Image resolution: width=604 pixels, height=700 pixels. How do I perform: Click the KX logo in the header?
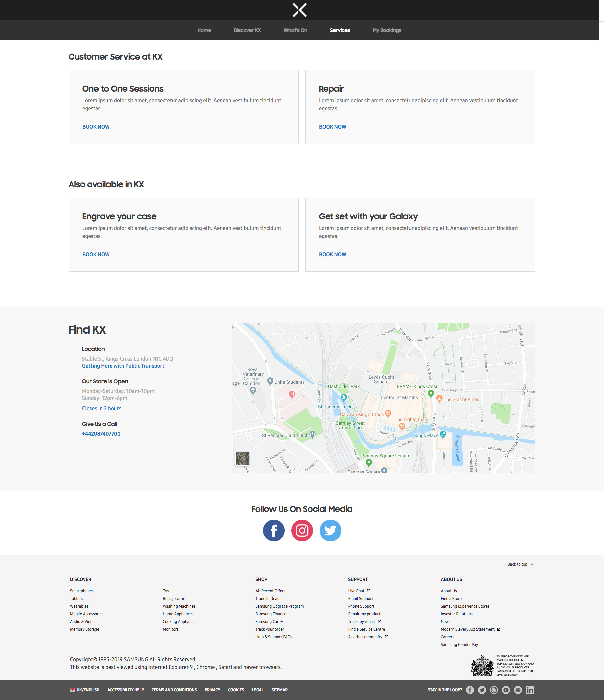click(x=299, y=10)
